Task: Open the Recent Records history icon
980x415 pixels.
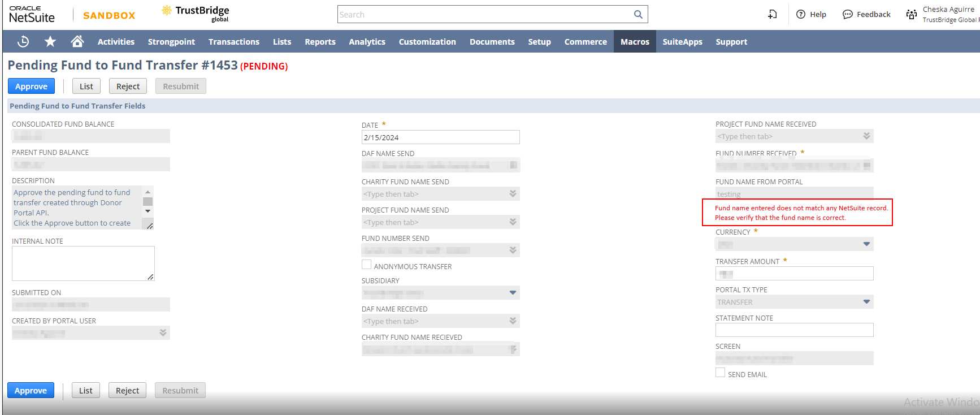Action: [x=23, y=41]
